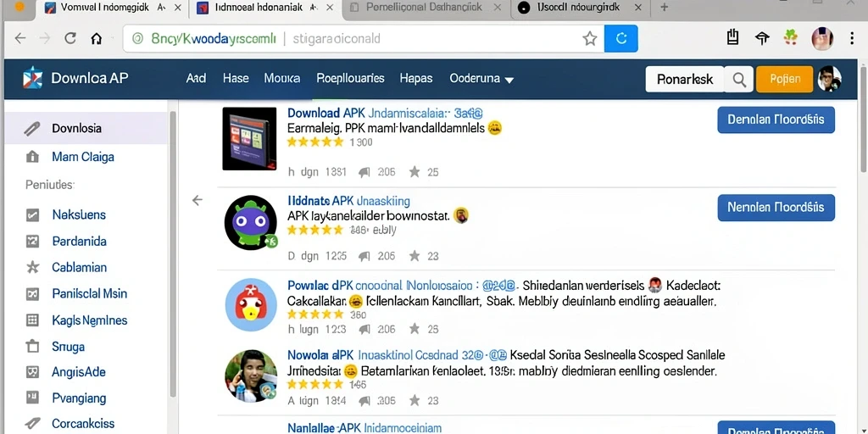This screenshot has height=434, width=868.
Task: Click the Downloa AP site logo
Action: click(75, 78)
